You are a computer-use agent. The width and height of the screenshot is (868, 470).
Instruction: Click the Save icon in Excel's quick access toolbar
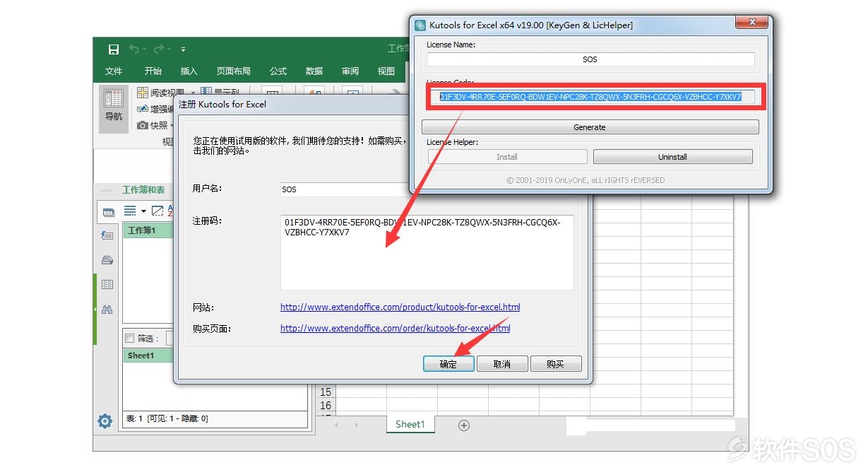pos(114,49)
